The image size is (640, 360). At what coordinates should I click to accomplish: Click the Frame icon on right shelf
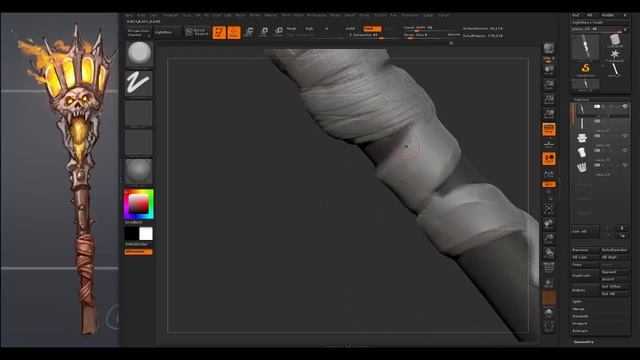[x=549, y=210]
